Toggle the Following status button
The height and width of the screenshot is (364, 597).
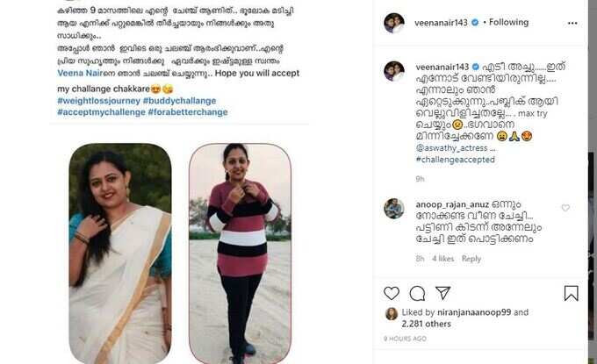tap(508, 23)
